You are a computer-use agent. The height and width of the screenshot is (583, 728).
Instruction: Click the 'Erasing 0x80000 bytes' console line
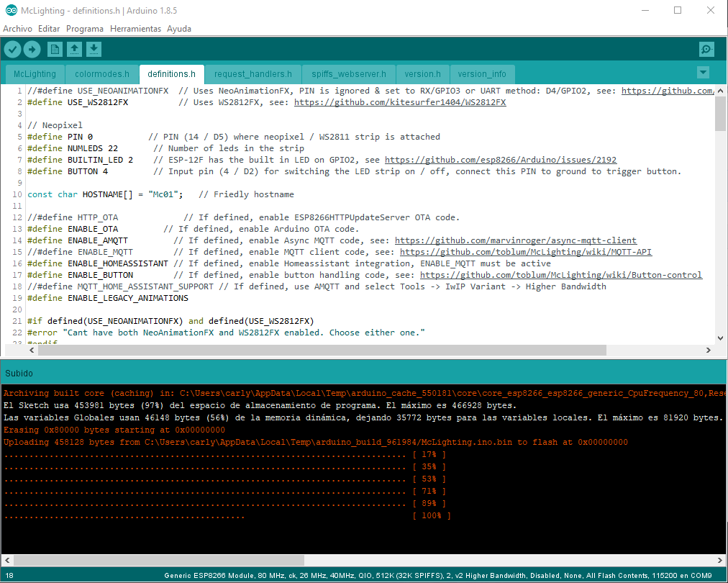pyautogui.click(x=114, y=430)
